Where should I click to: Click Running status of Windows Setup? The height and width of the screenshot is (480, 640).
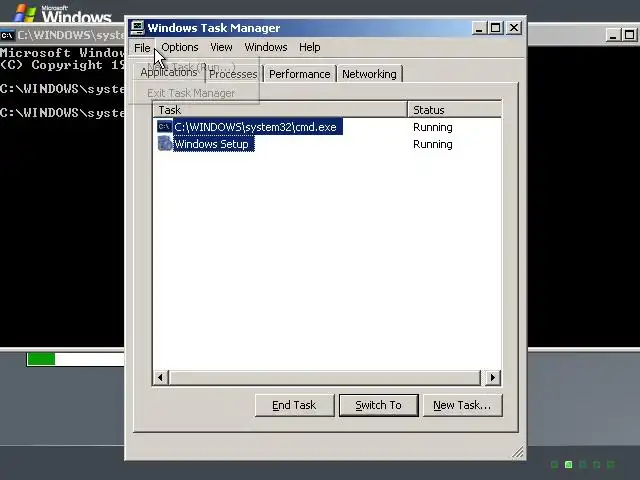pos(433,144)
